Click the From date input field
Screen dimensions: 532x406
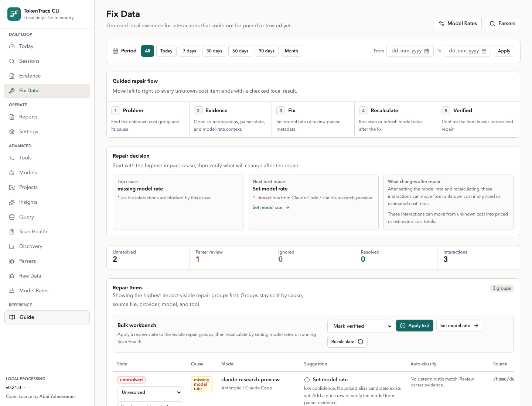410,51
